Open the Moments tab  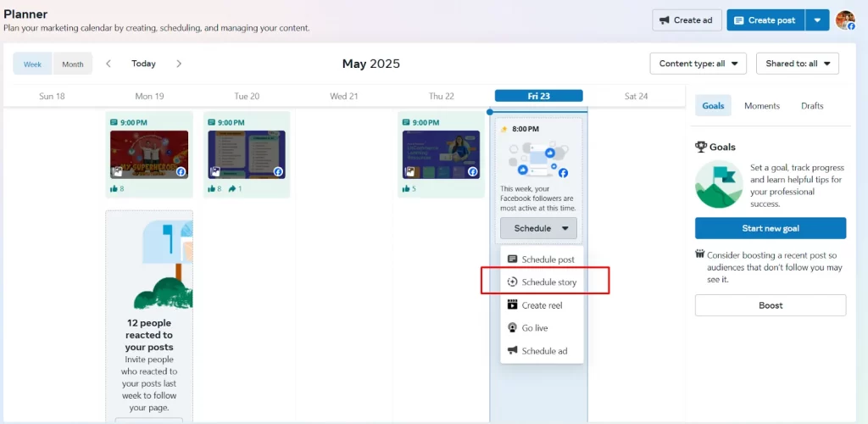pos(762,106)
